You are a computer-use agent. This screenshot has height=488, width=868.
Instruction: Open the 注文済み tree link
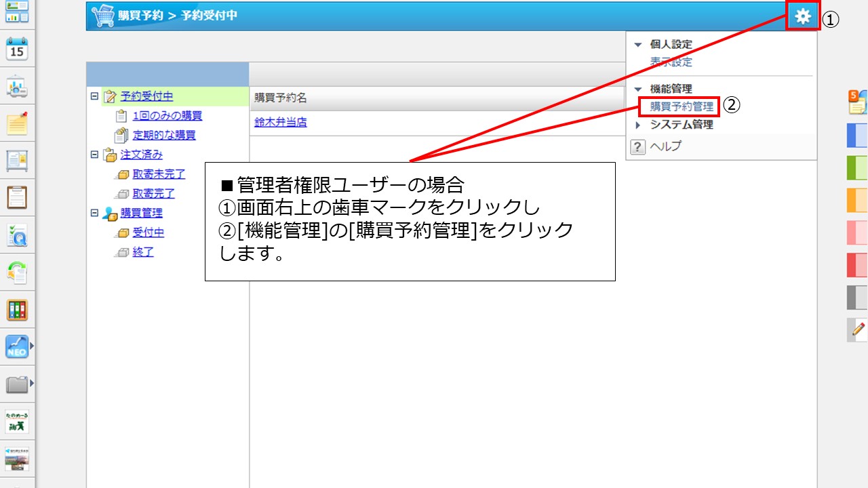tap(142, 155)
